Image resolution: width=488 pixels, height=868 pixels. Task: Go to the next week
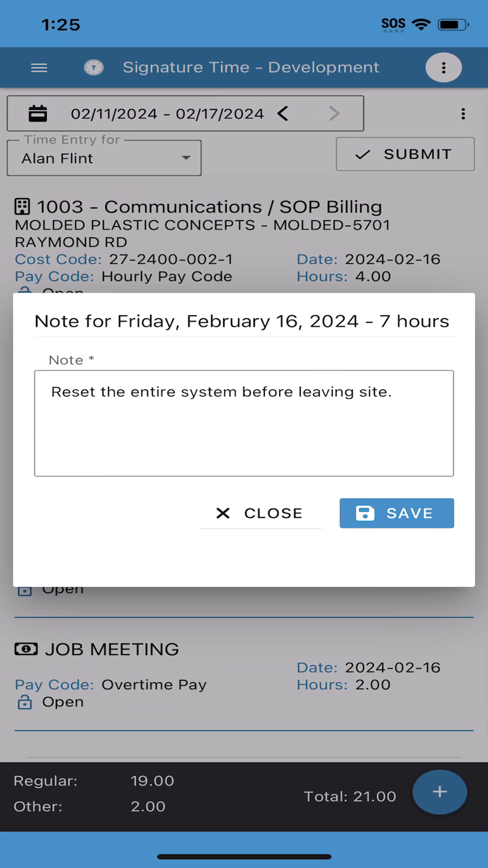pyautogui.click(x=334, y=114)
